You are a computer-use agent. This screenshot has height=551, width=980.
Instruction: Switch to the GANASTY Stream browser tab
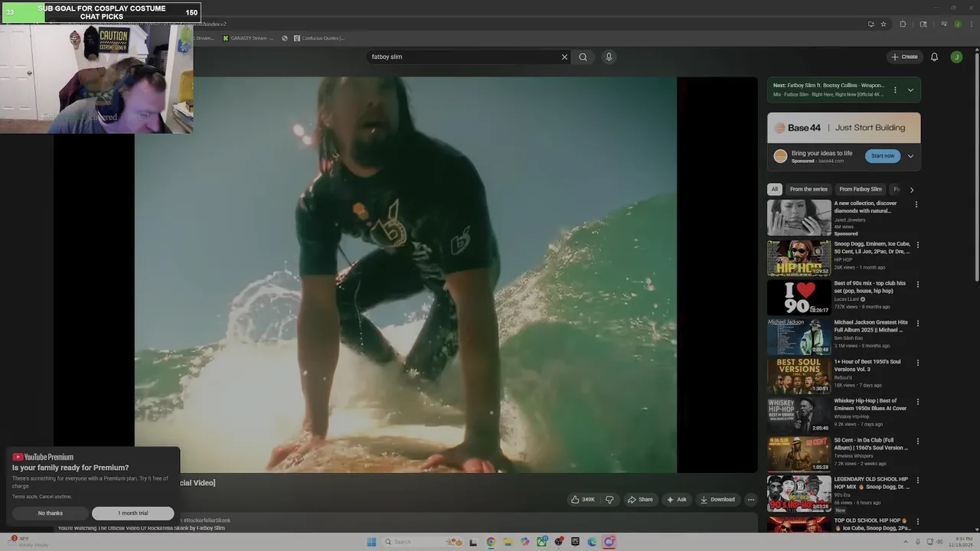tap(248, 37)
